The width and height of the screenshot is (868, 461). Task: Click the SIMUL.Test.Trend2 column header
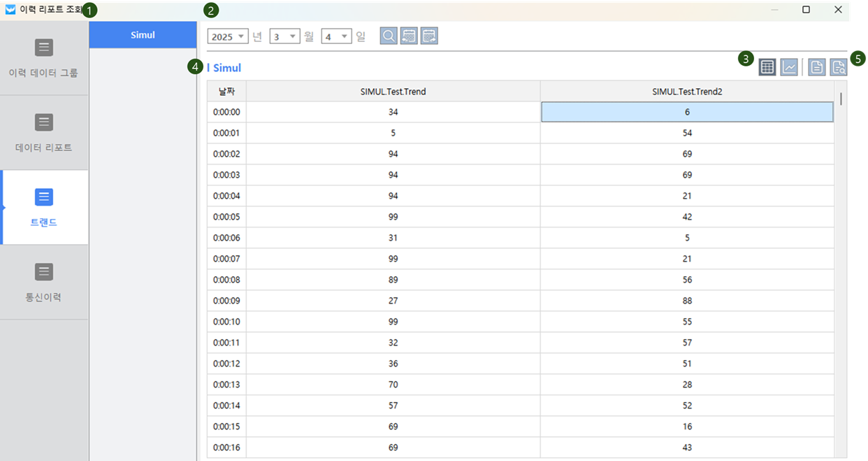pos(687,92)
